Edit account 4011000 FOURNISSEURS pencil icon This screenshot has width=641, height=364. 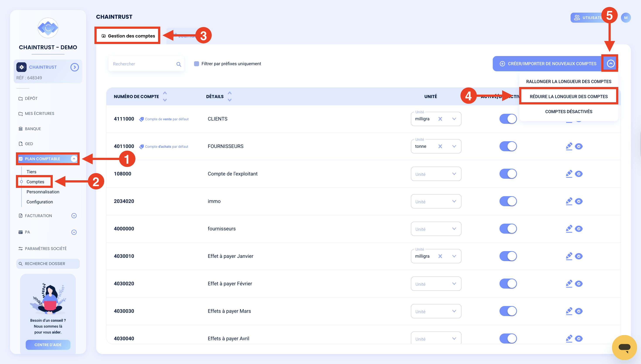[x=569, y=146]
